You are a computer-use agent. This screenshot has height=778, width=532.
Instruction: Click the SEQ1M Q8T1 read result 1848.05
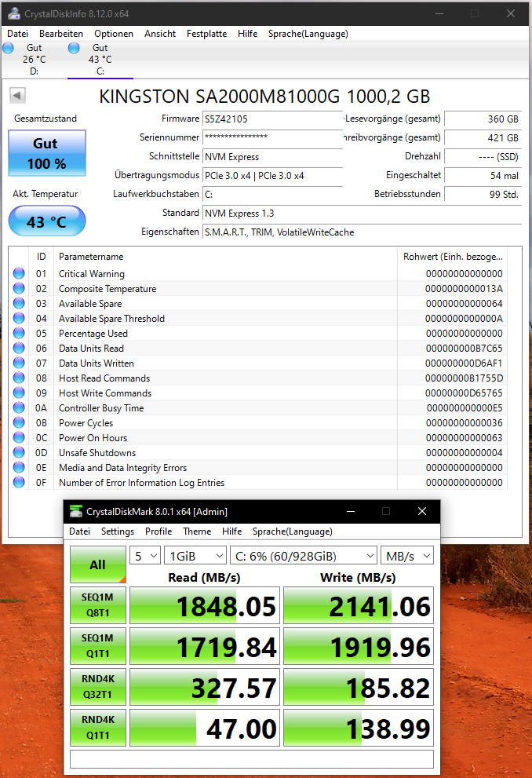[x=205, y=605]
